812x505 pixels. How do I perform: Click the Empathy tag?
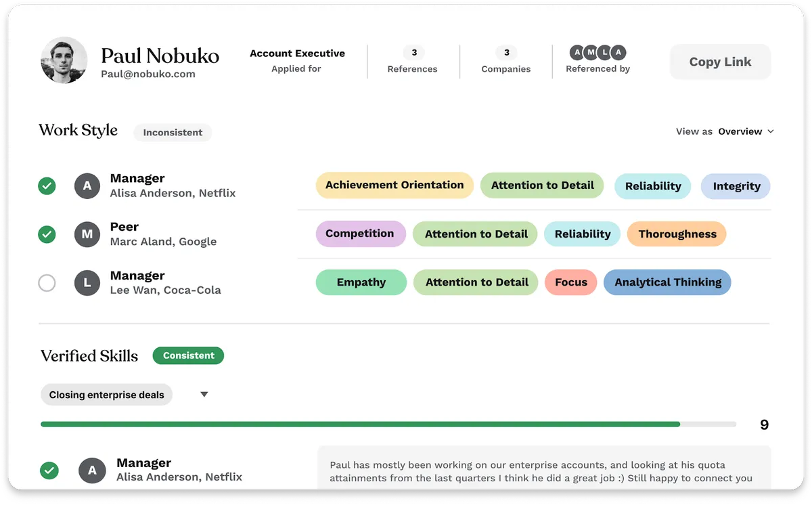click(x=361, y=282)
